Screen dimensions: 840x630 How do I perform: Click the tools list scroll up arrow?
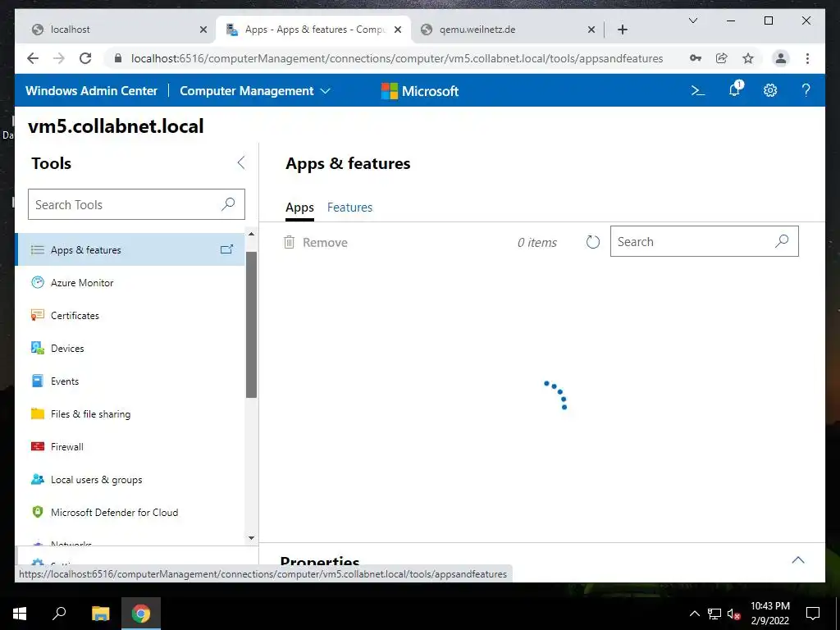click(251, 234)
